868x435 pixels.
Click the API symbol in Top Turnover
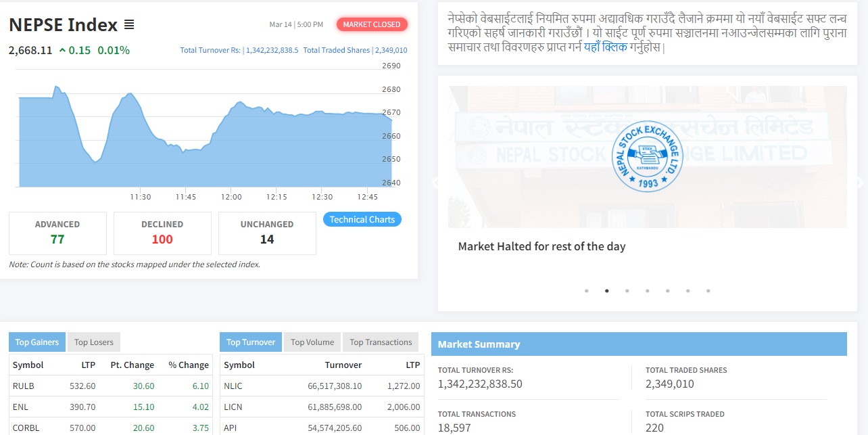click(x=231, y=428)
